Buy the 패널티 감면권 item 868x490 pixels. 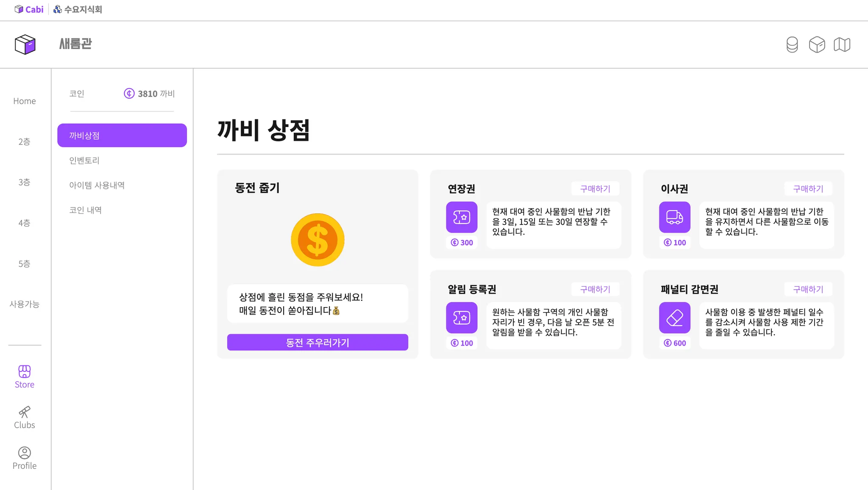[x=808, y=289]
